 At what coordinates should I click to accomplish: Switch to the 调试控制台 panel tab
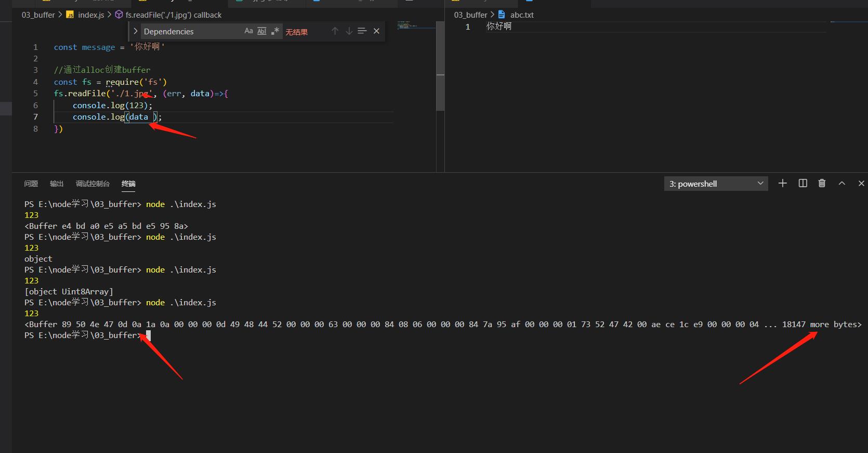click(x=93, y=184)
